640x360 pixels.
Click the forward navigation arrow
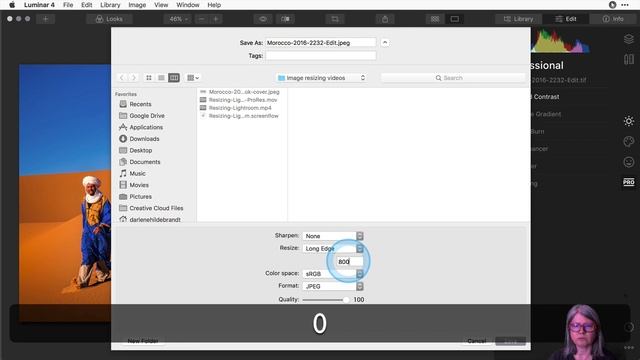coord(133,78)
